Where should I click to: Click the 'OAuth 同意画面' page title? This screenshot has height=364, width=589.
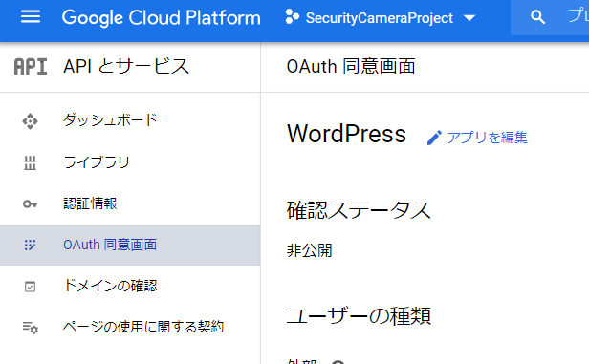tap(351, 67)
